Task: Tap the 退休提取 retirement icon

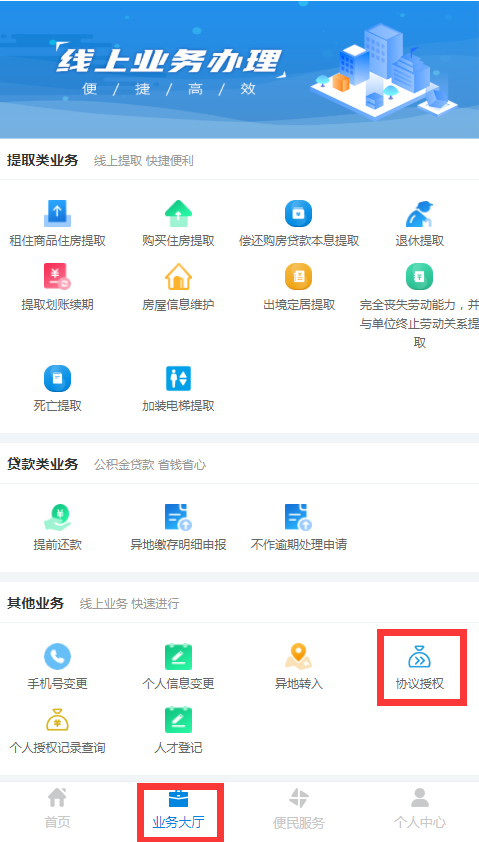Action: tap(419, 213)
